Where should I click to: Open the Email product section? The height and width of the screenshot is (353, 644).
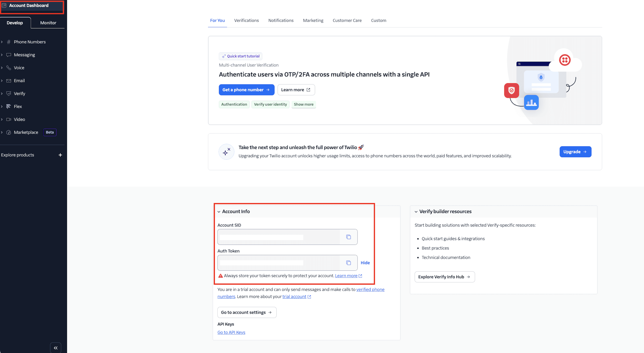pos(9,81)
